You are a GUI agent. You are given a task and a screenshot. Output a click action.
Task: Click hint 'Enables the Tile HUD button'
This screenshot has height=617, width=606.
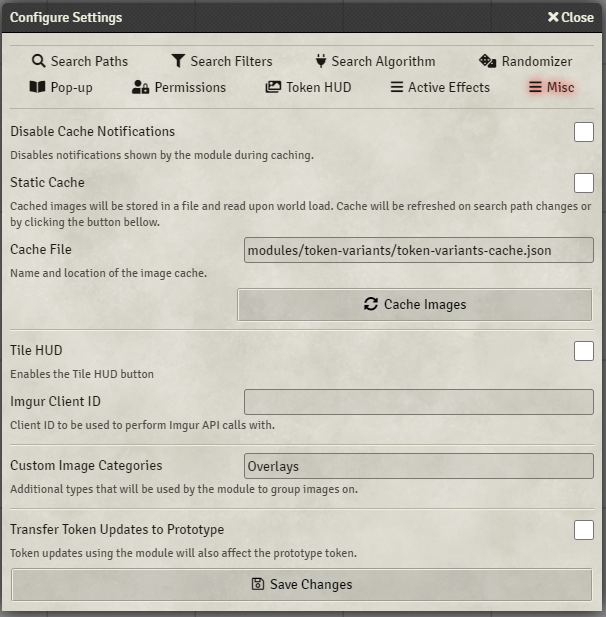pyautogui.click(x=82, y=374)
